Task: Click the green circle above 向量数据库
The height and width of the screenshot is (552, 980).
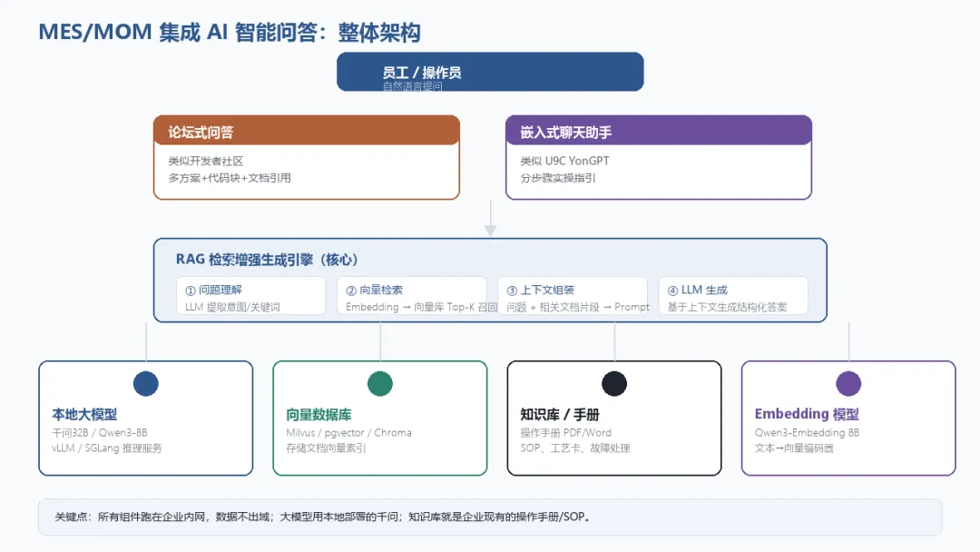Action: [x=380, y=384]
